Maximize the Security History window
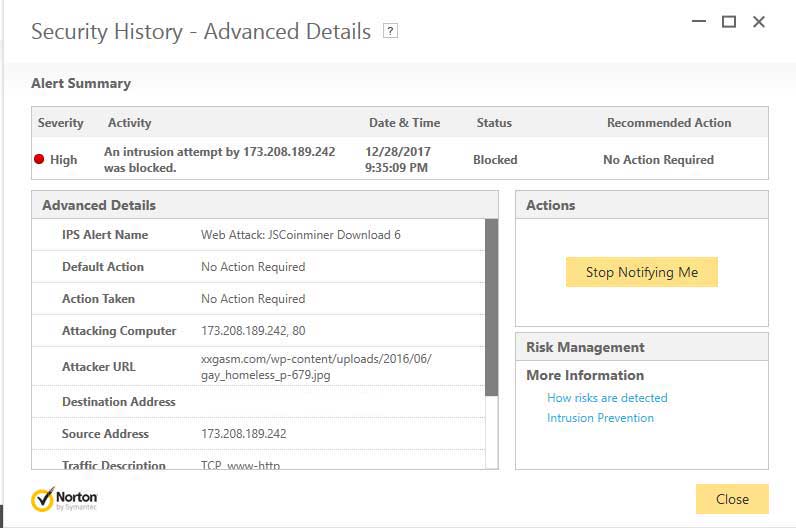The width and height of the screenshot is (796, 528). (x=729, y=21)
